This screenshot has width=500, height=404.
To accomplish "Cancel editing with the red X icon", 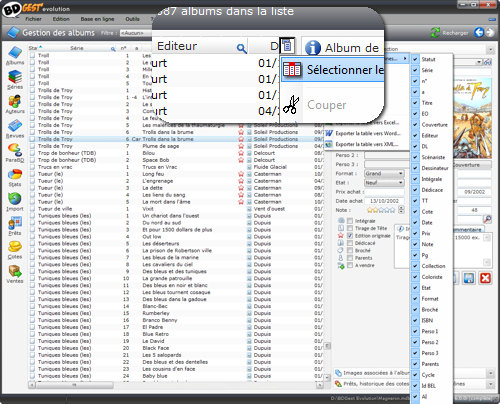I will (485, 278).
